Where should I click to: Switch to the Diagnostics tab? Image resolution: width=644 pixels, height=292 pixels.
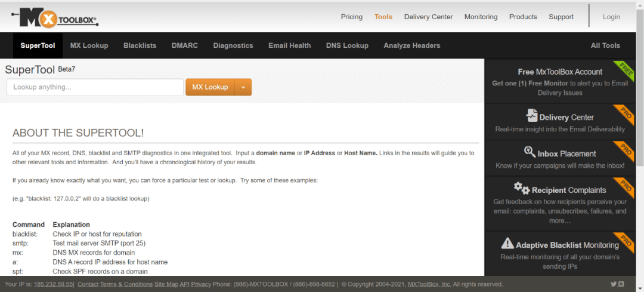[x=233, y=45]
